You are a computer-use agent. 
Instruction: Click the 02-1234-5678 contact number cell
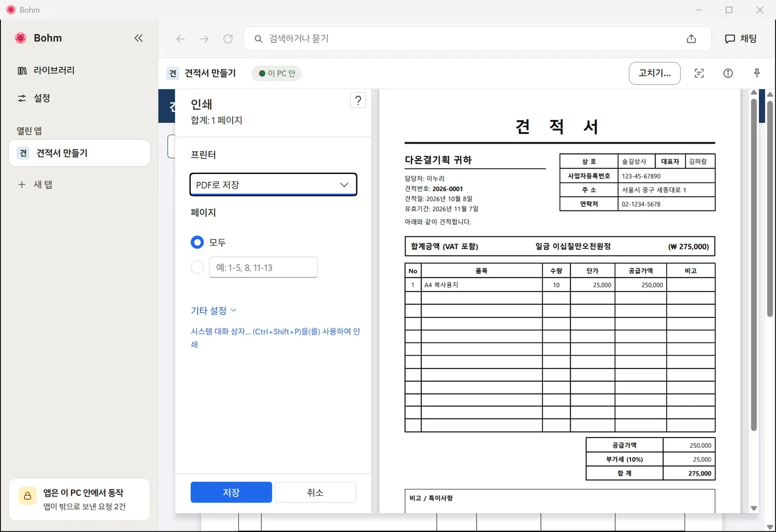[x=666, y=204]
